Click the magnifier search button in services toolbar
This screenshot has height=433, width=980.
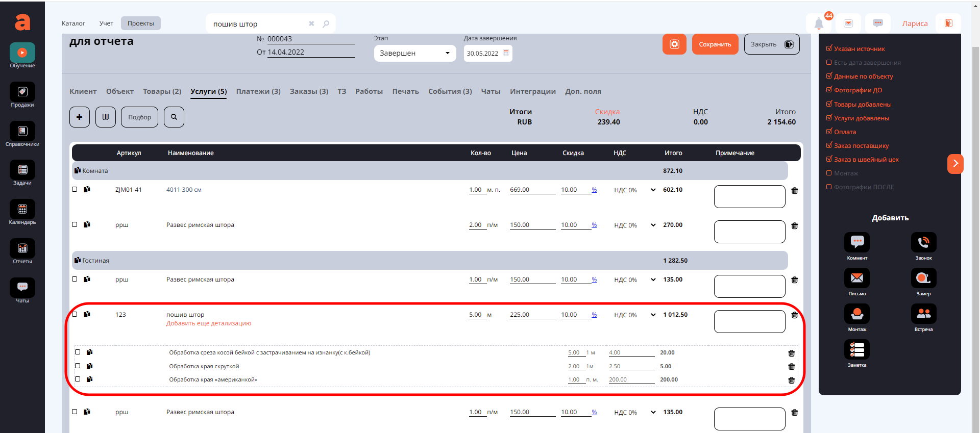174,117
